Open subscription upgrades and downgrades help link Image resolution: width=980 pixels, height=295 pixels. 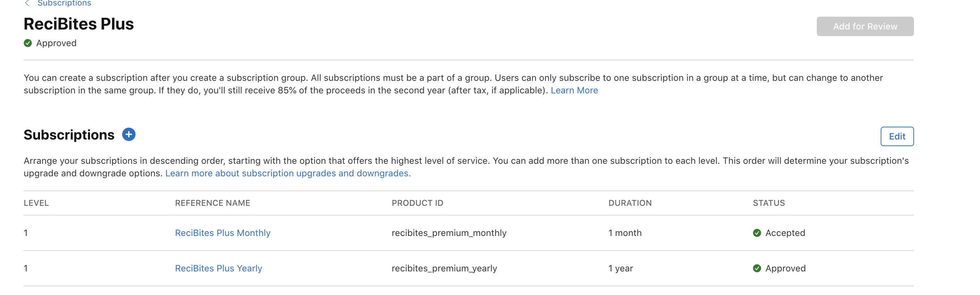tap(288, 173)
